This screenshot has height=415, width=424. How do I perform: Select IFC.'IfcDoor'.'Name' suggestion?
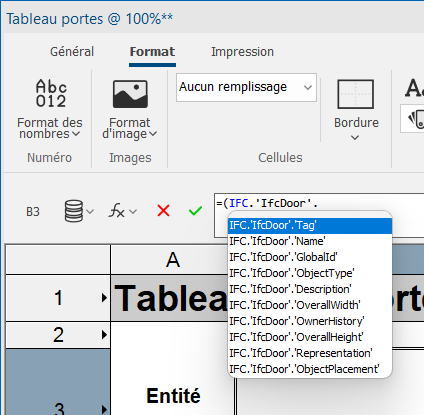click(310, 241)
